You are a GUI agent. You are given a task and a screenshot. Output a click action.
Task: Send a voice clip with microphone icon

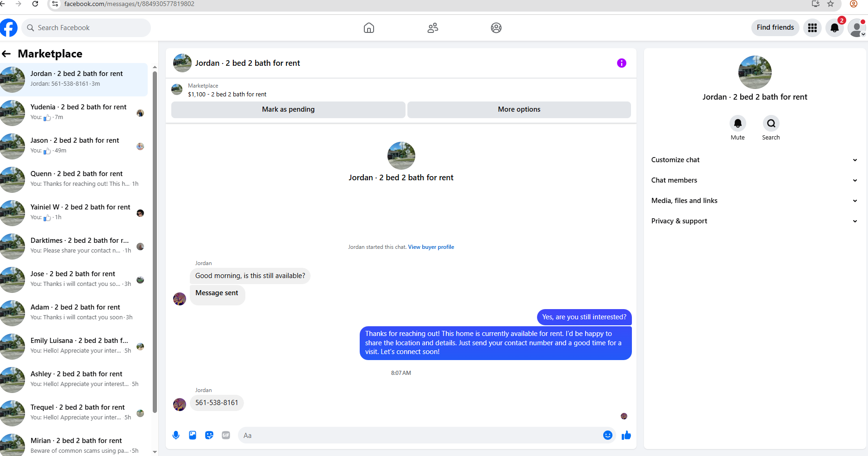click(176, 435)
